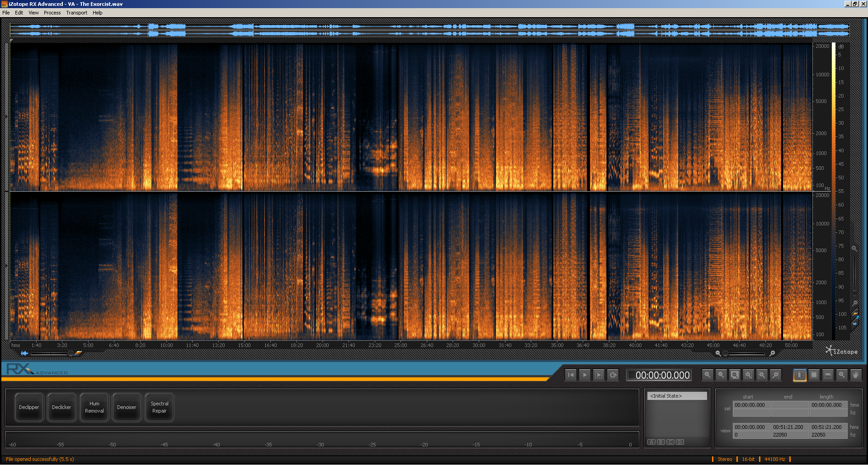Toggle loop playback button
This screenshot has height=465, width=868.
point(613,375)
